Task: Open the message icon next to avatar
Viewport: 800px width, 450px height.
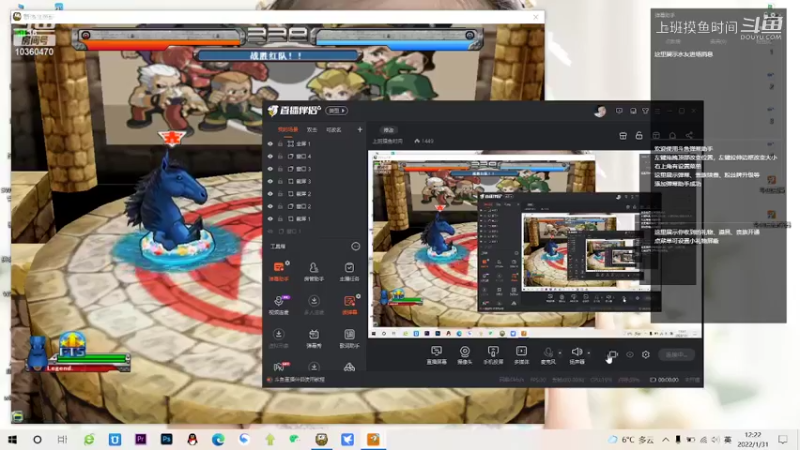Action: pyautogui.click(x=619, y=111)
